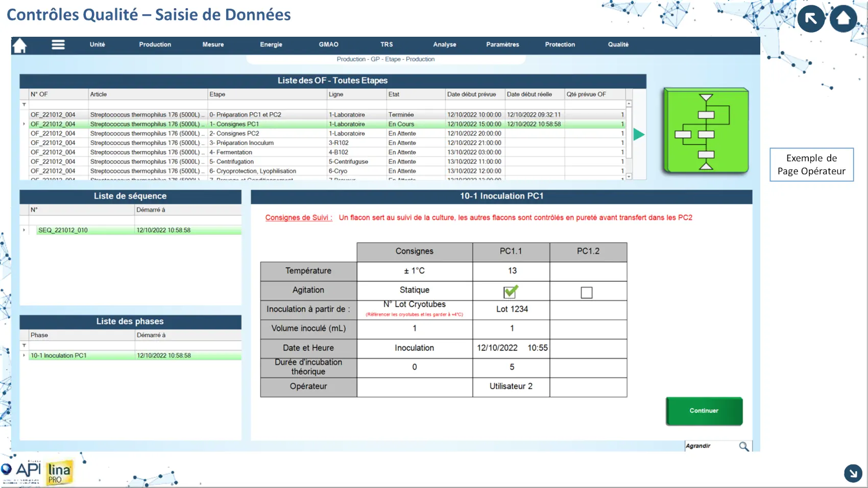The image size is (868, 488).
Task: Expand the SEQ_221012_010 sequence row
Action: pyautogui.click(x=24, y=230)
